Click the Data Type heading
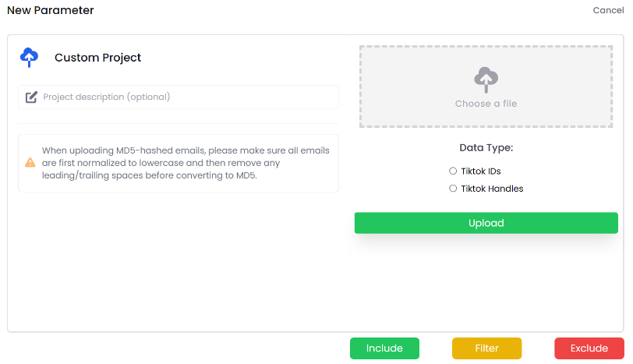Image resolution: width=633 pixels, height=364 pixels. 486,147
